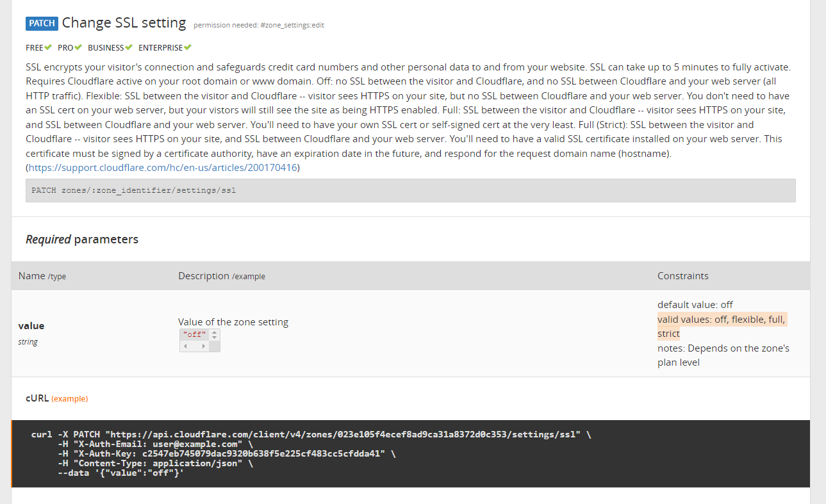
Task: Click the green checkmark next to PRO
Action: pyautogui.click(x=78, y=47)
